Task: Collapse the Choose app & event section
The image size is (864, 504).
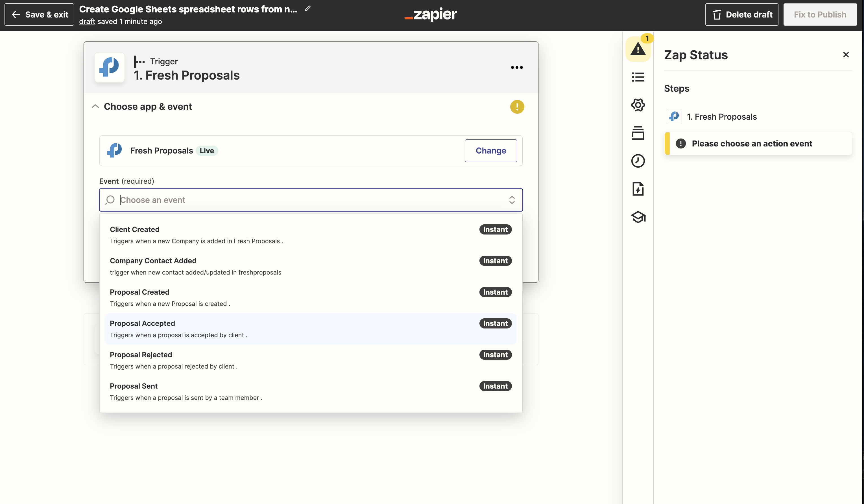Action: 95,107
